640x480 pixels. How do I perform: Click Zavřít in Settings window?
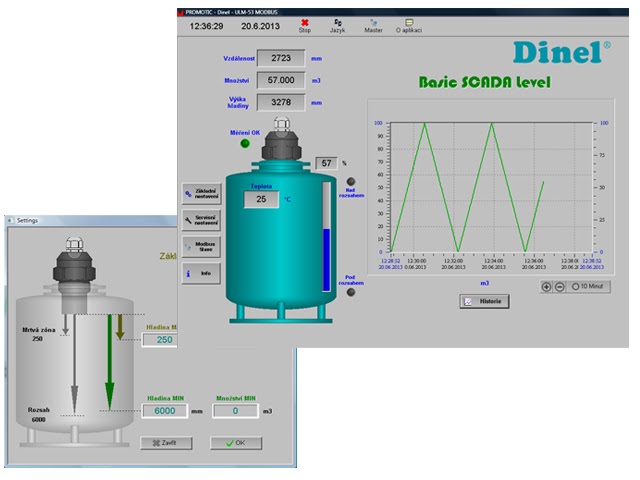[166, 443]
